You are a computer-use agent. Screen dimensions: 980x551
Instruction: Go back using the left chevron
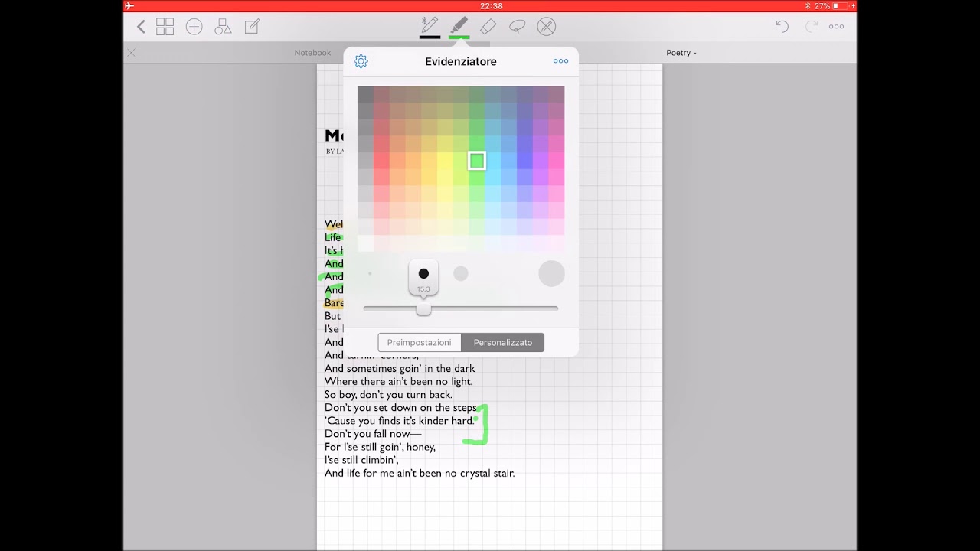(x=141, y=27)
